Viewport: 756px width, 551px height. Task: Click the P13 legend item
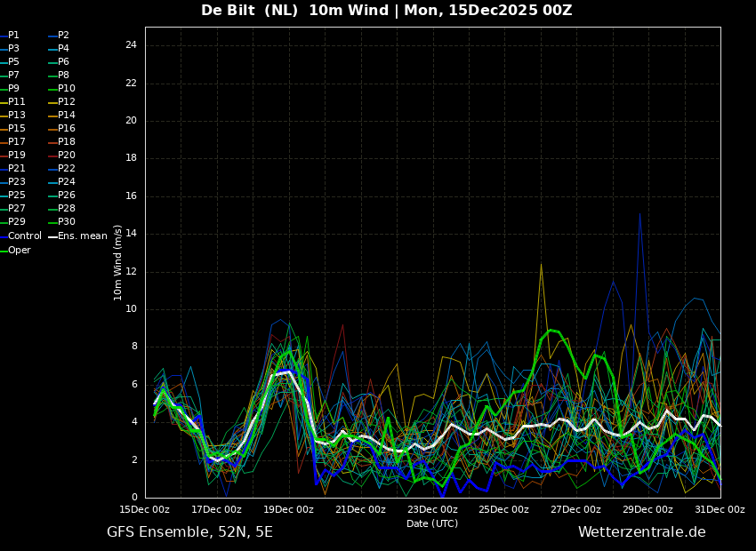pos(13,116)
